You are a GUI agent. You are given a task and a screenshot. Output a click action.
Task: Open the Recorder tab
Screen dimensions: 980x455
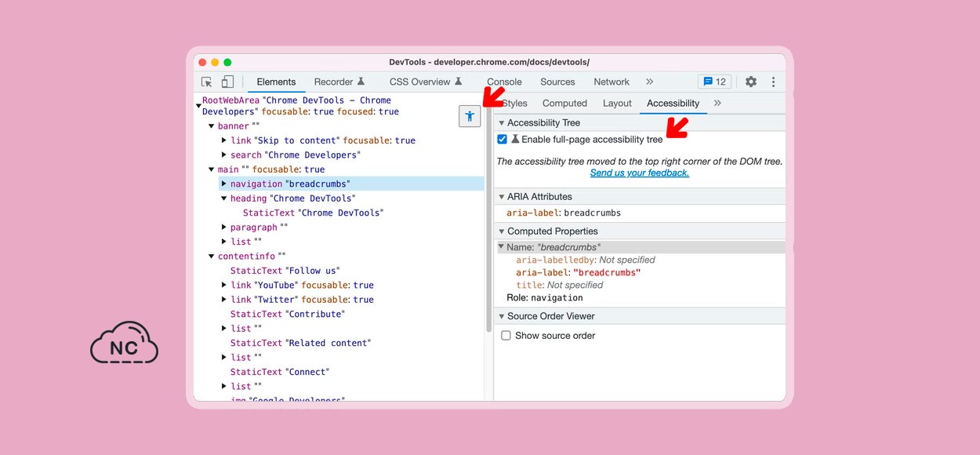pos(339,82)
